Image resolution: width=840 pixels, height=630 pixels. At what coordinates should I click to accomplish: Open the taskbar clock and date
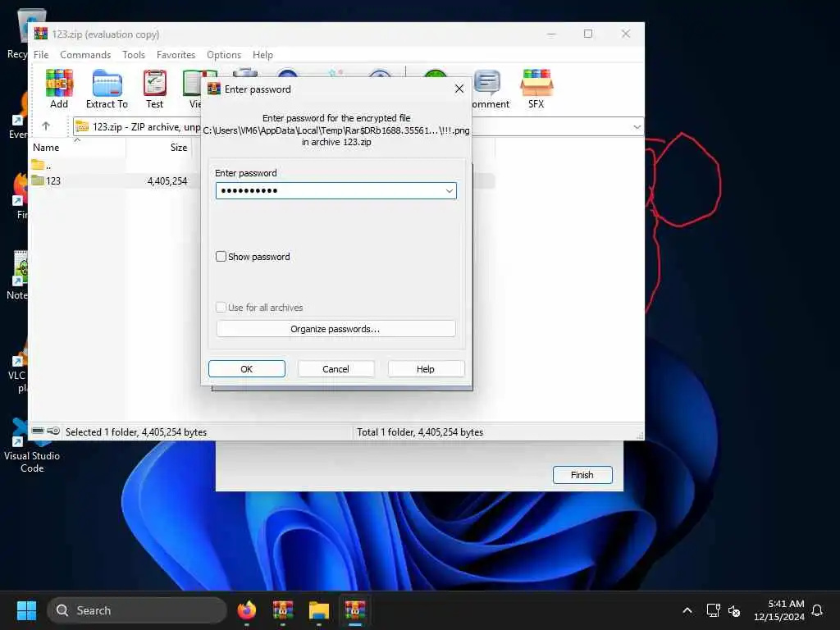779,610
